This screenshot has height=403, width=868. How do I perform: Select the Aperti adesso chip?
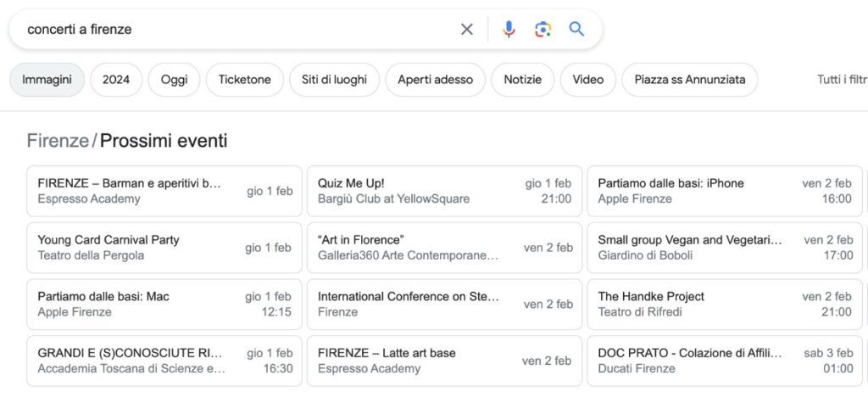click(x=435, y=80)
